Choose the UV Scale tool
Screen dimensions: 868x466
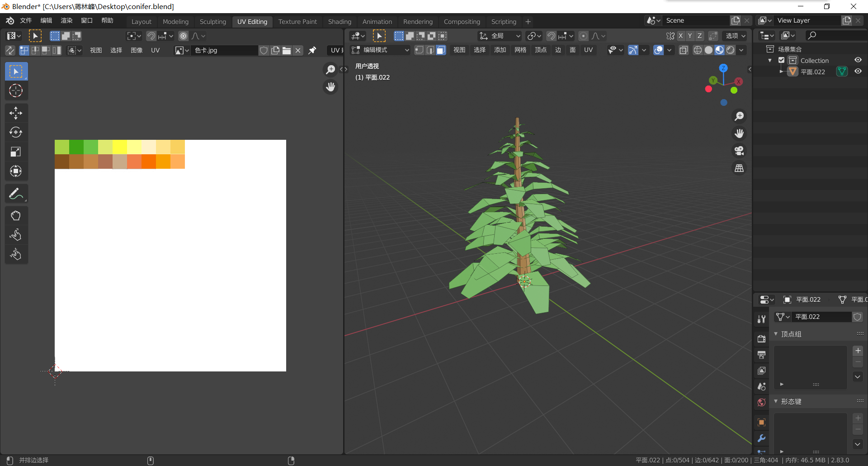pyautogui.click(x=16, y=152)
